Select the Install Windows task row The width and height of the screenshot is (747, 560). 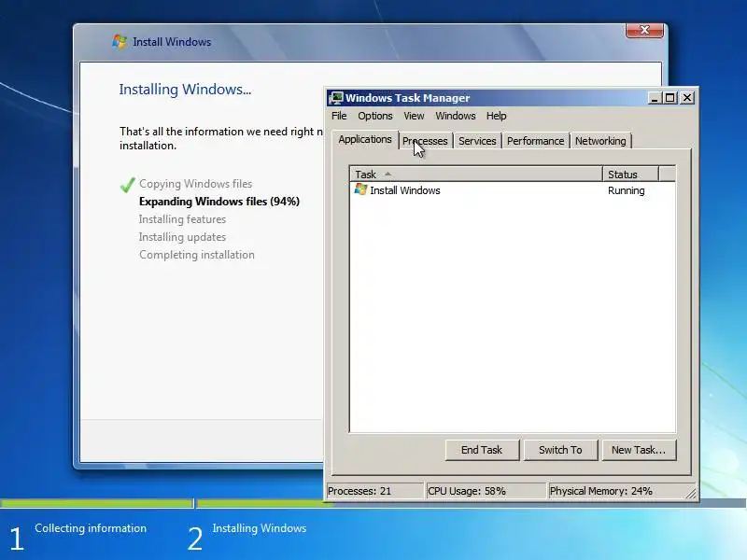click(x=512, y=190)
